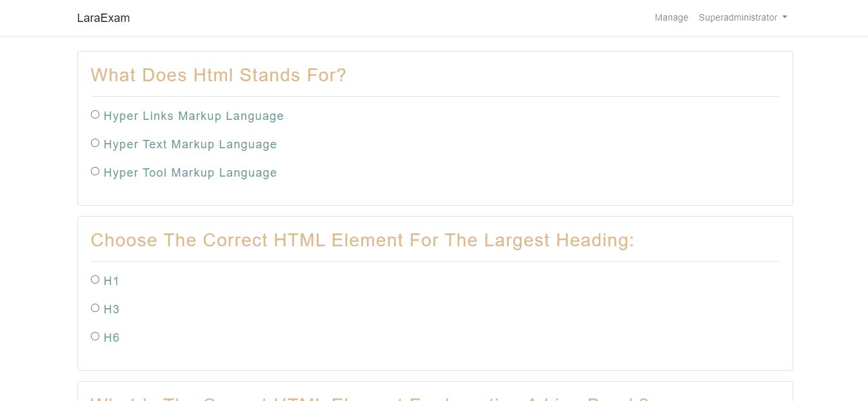Click the 'Hyper Tool Markup Language' label text
868x401 pixels.
click(190, 173)
